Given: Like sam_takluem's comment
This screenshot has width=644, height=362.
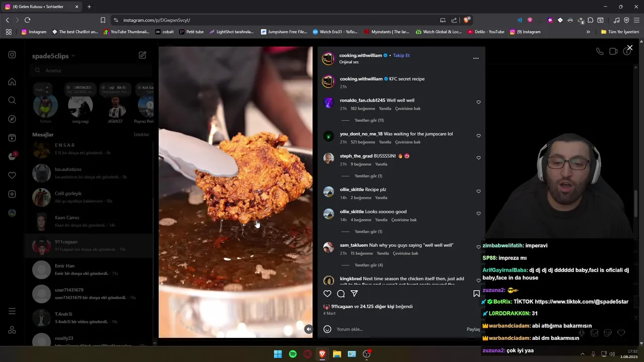Looking at the screenshot, I should click(x=478, y=247).
